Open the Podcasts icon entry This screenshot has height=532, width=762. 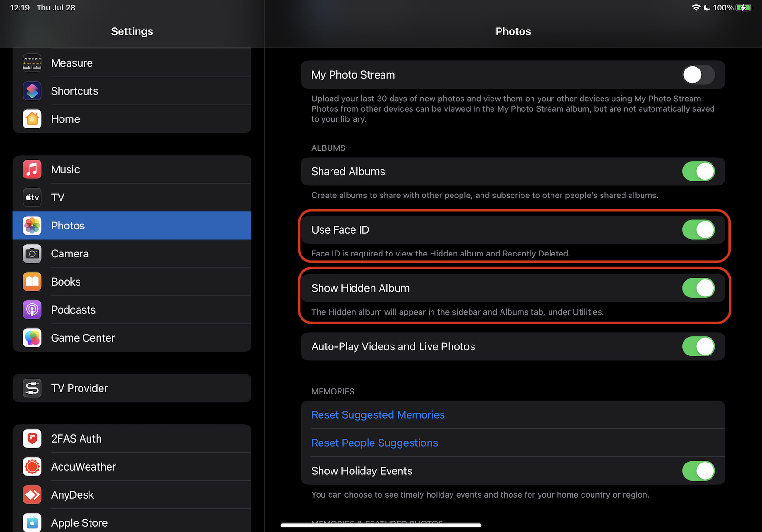click(x=32, y=310)
